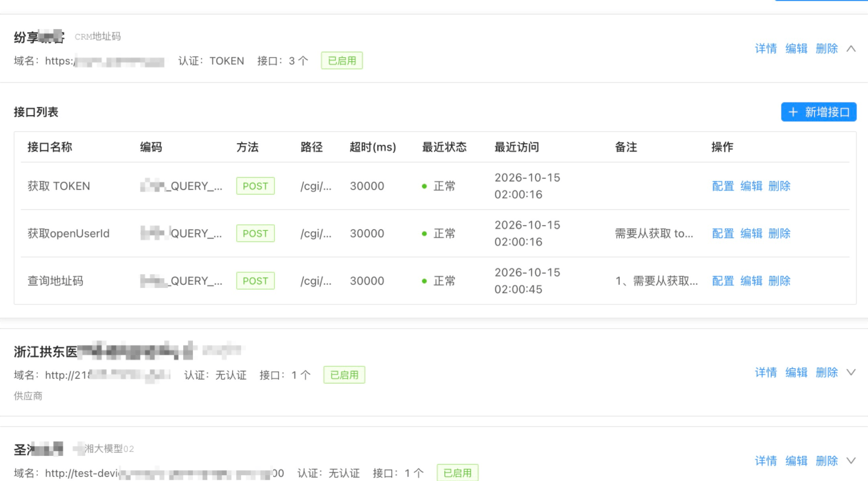
Task: Click 编辑 in the 获取openUserId row
Action: tap(751, 234)
